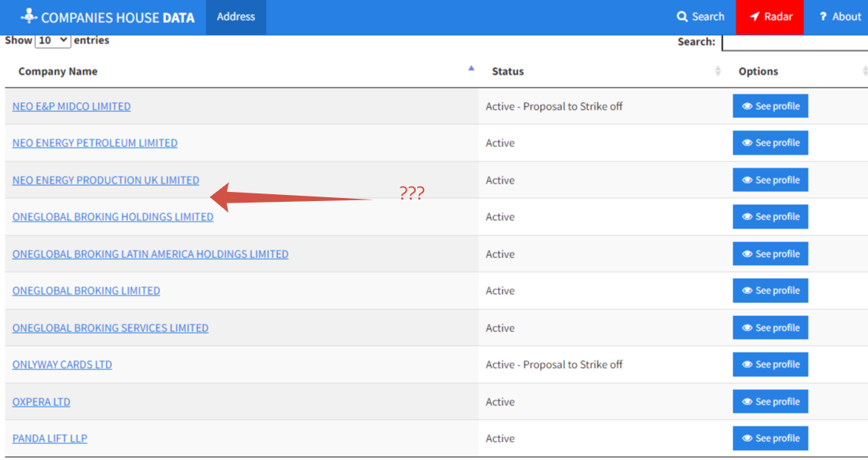See profile for PANDA LIFT LLP

pos(770,439)
